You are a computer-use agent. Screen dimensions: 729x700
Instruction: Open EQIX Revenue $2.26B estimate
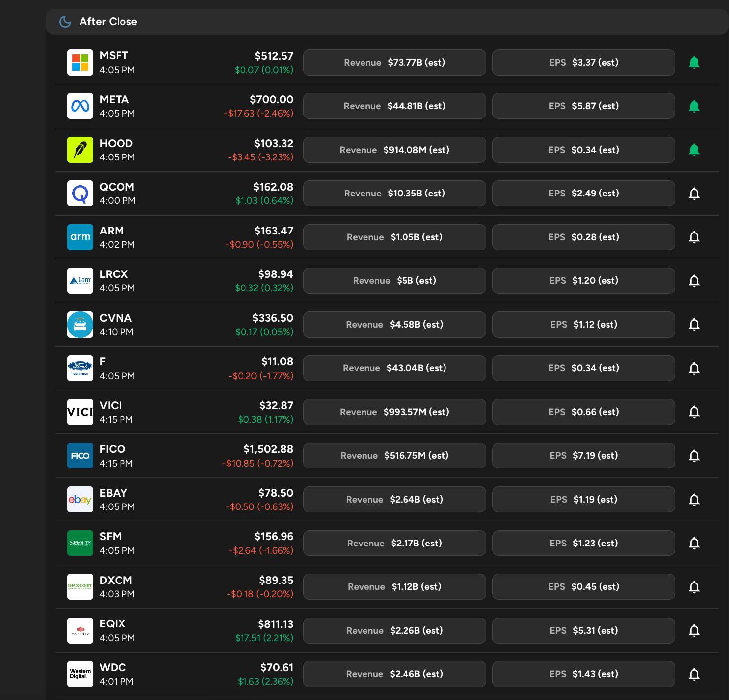[x=395, y=630]
